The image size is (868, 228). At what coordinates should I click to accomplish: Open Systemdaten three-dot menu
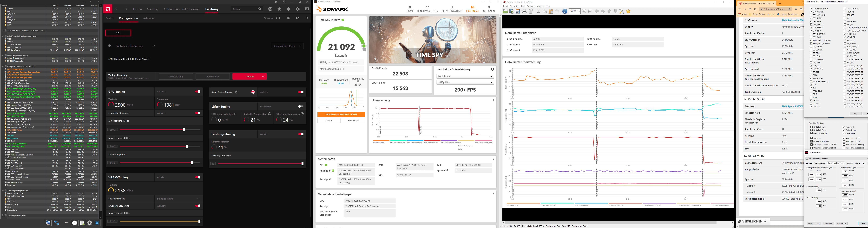coord(493,159)
